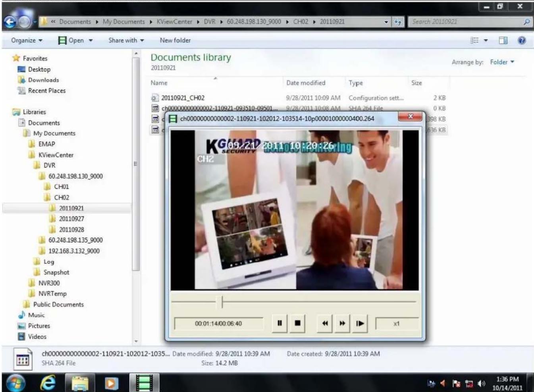Open the CH01 folder
Viewport: 534px width, 392px height.
62,187
